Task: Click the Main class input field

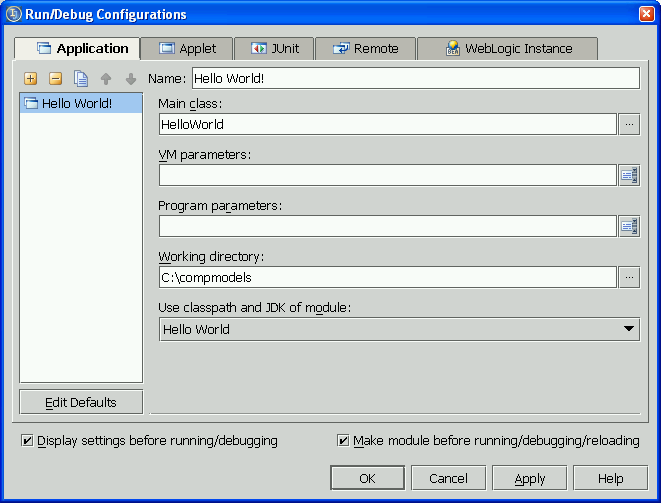Action: (x=388, y=124)
